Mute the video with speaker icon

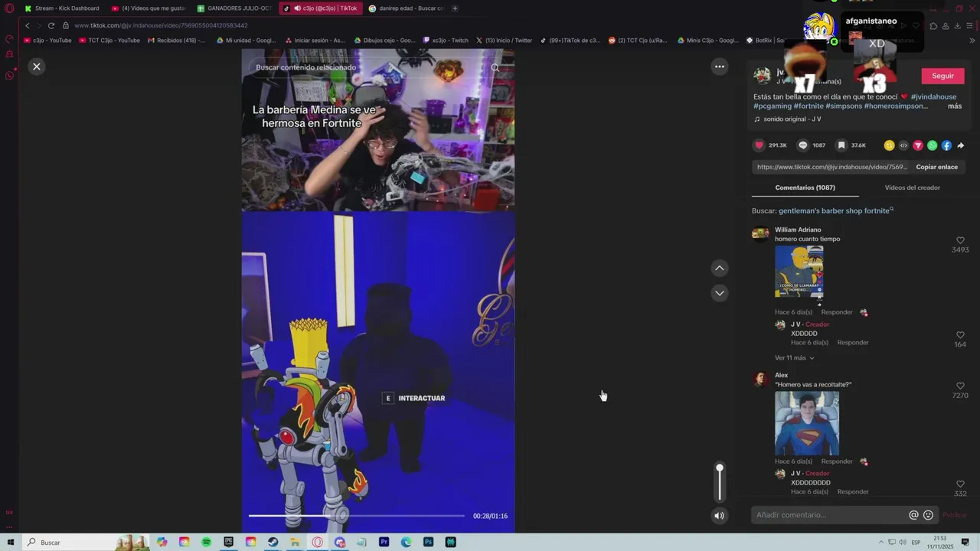pos(719,516)
